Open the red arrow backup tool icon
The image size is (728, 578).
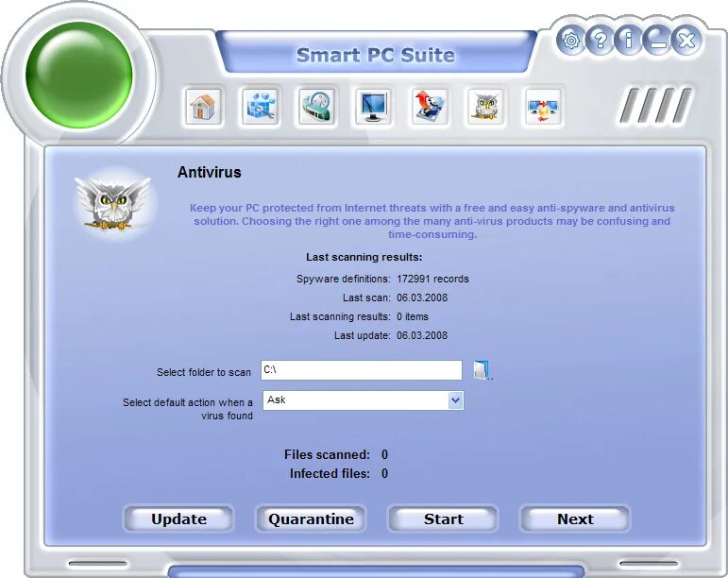click(x=430, y=107)
